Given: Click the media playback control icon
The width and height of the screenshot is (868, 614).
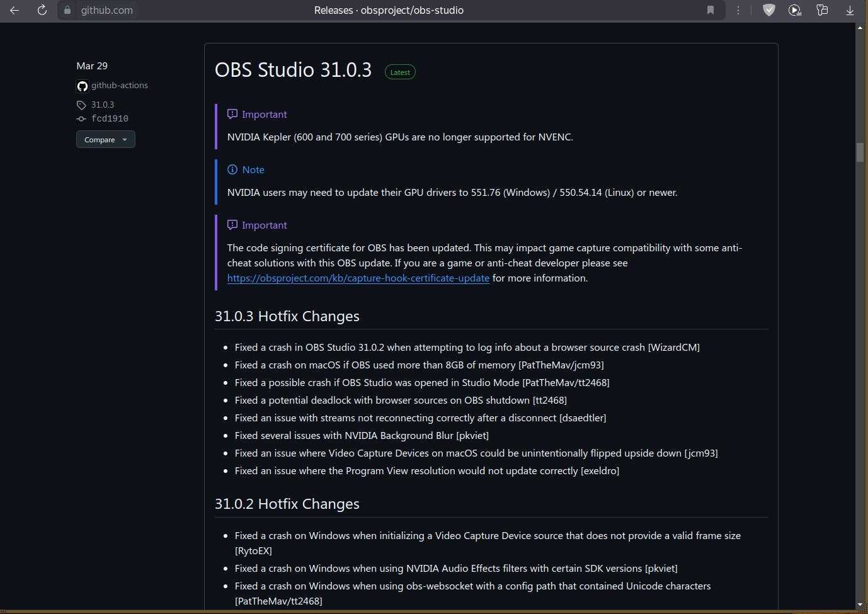Looking at the screenshot, I should click(795, 10).
